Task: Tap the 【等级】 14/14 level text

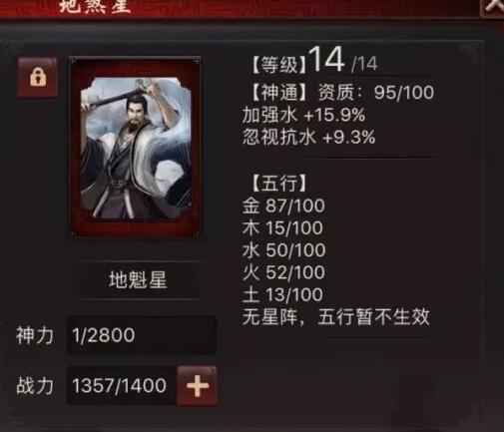Action: tap(314, 61)
